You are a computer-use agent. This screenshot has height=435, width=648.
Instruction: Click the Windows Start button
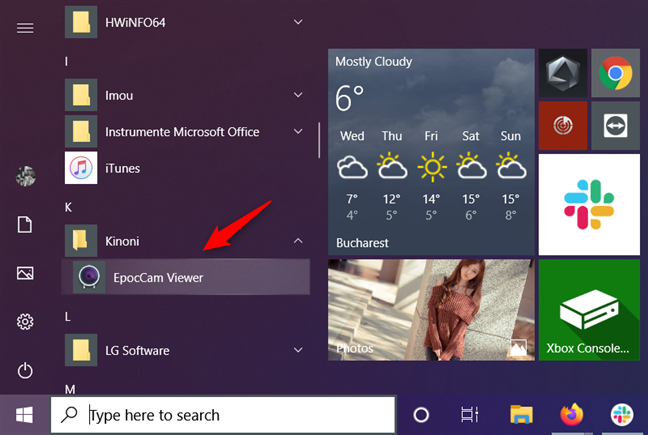(24, 415)
